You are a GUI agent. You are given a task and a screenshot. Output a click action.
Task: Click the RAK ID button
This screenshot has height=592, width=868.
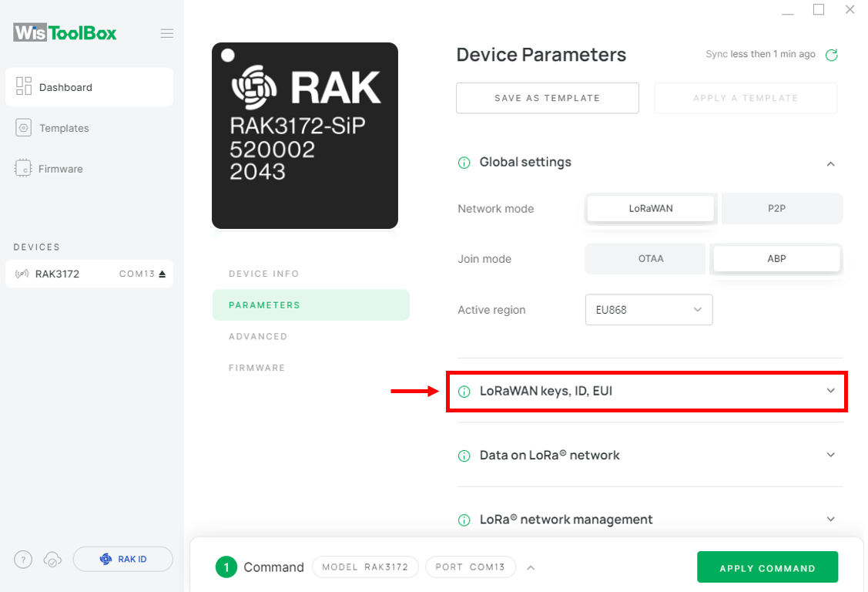[x=123, y=560]
